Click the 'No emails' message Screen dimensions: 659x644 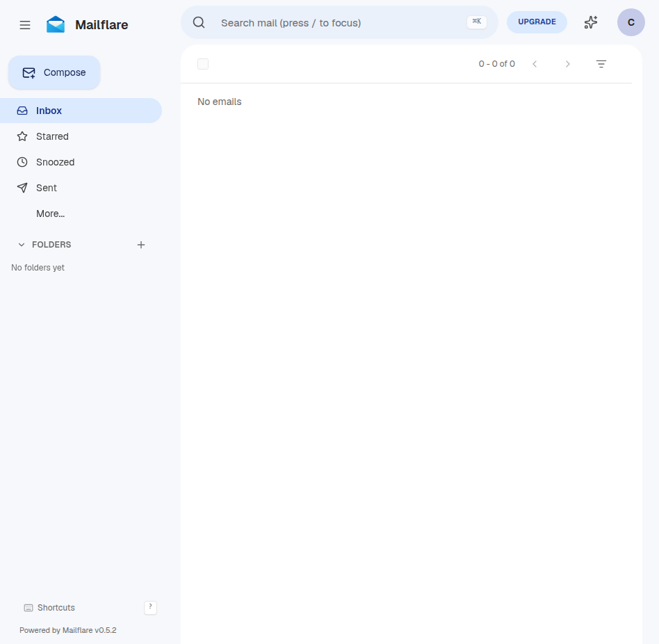(x=220, y=102)
